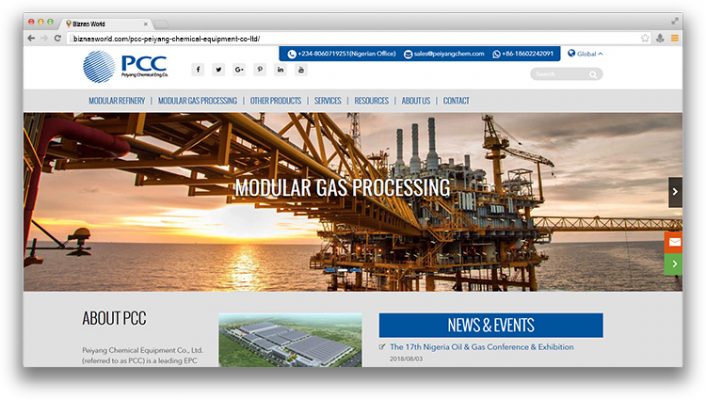Open the browser hamburger menu icon
This screenshot has height=400, width=706.
click(x=674, y=38)
